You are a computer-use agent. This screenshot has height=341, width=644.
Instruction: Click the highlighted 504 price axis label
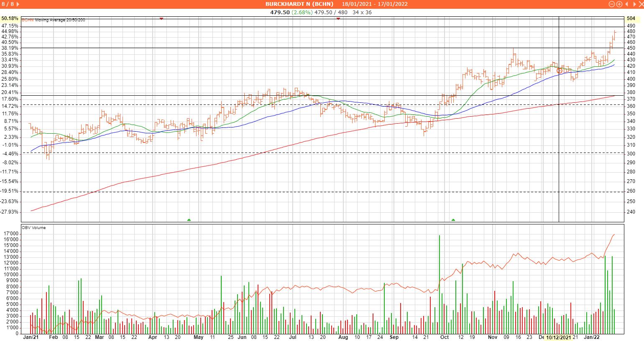coord(631,18)
